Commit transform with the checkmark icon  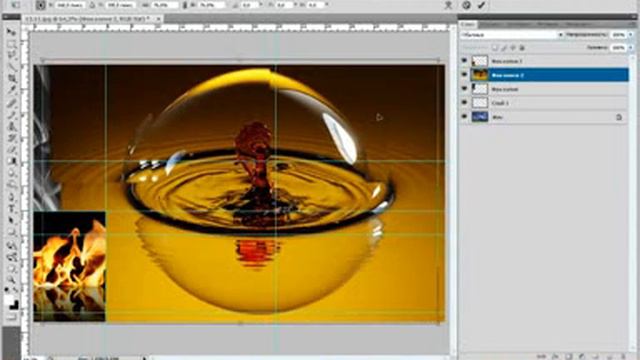pyautogui.click(x=482, y=5)
